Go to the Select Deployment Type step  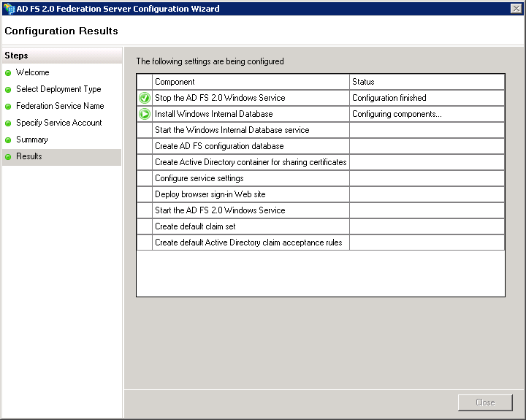tap(58, 89)
